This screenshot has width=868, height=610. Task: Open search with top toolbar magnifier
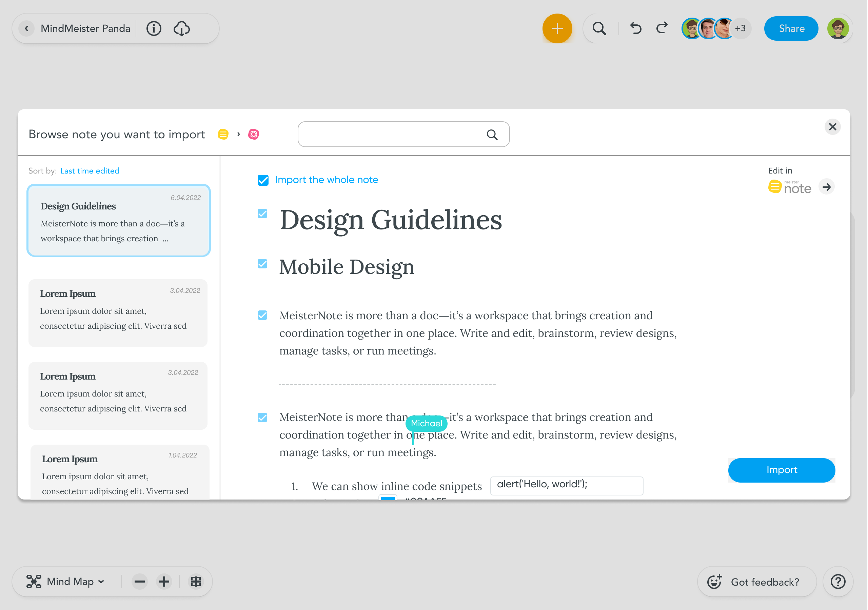[x=599, y=29]
